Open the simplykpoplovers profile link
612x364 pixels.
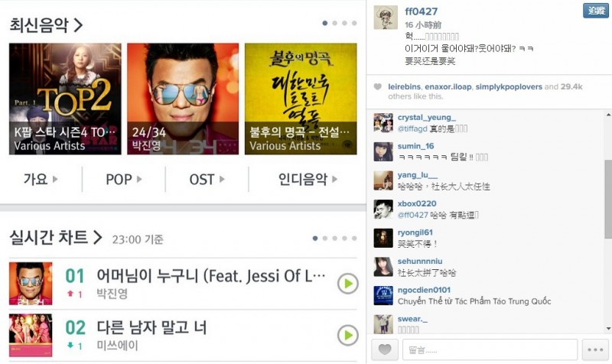tap(509, 86)
